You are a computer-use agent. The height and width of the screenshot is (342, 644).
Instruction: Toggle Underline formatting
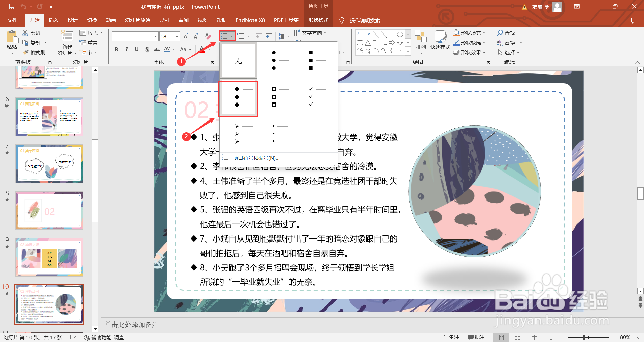pos(137,49)
